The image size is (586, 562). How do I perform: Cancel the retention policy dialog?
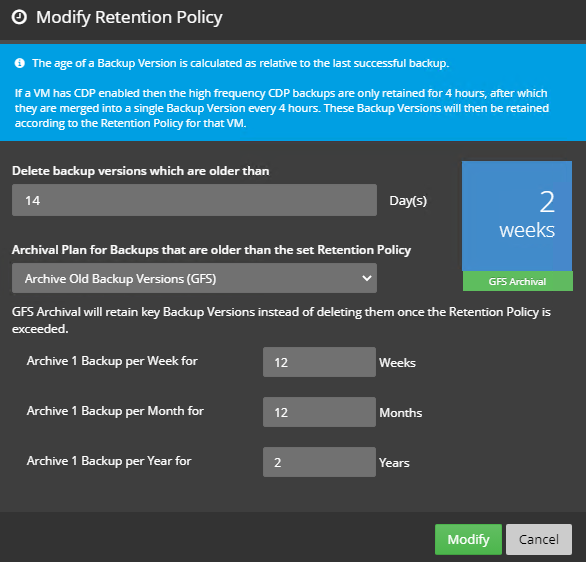click(539, 539)
